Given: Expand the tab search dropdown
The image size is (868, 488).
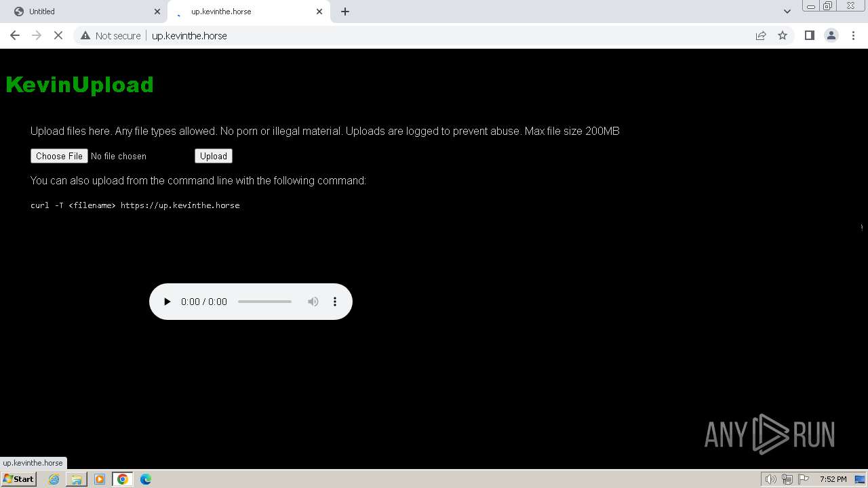Looking at the screenshot, I should click(787, 12).
